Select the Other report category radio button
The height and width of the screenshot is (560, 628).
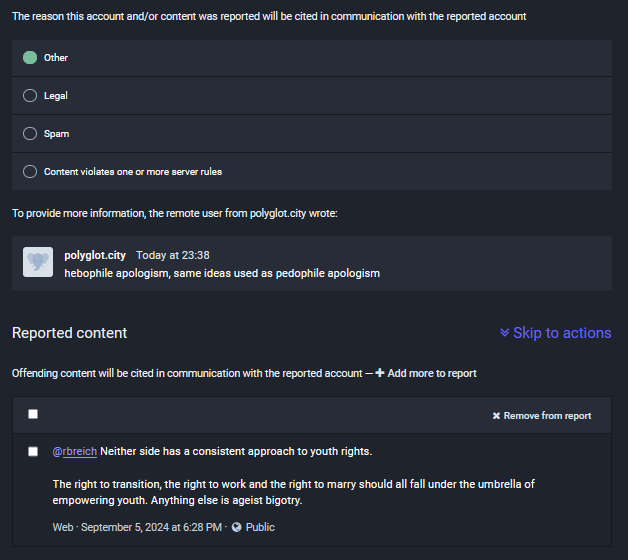(30, 58)
